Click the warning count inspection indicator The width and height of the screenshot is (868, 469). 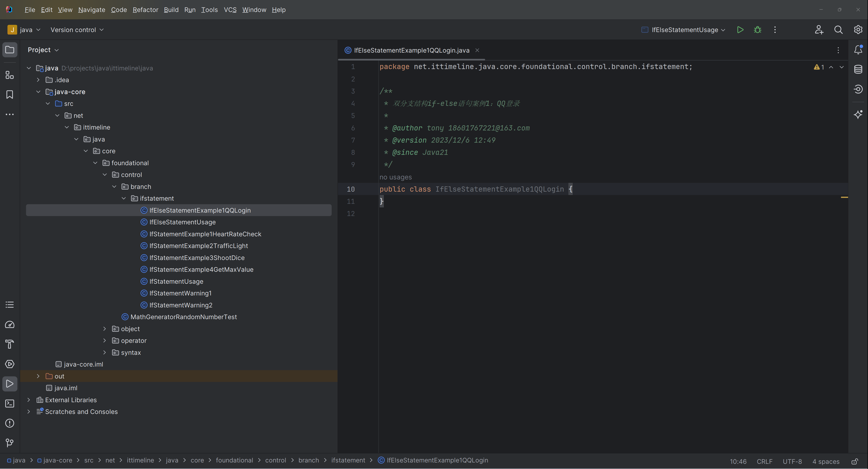click(819, 67)
